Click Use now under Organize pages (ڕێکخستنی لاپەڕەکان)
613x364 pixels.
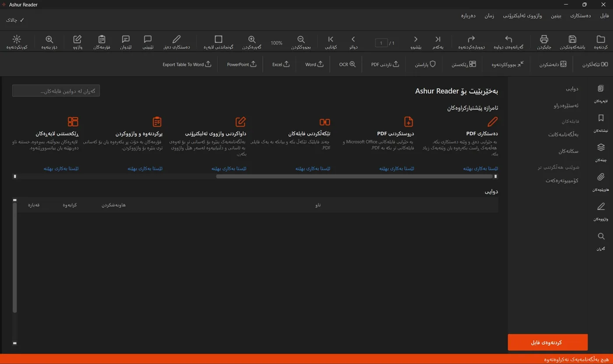tap(61, 168)
